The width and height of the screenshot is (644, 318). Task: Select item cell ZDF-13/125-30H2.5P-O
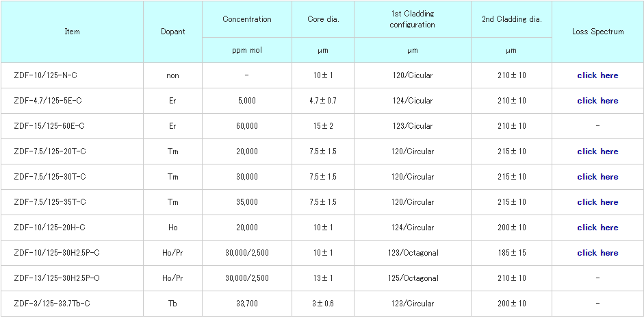coord(58,278)
